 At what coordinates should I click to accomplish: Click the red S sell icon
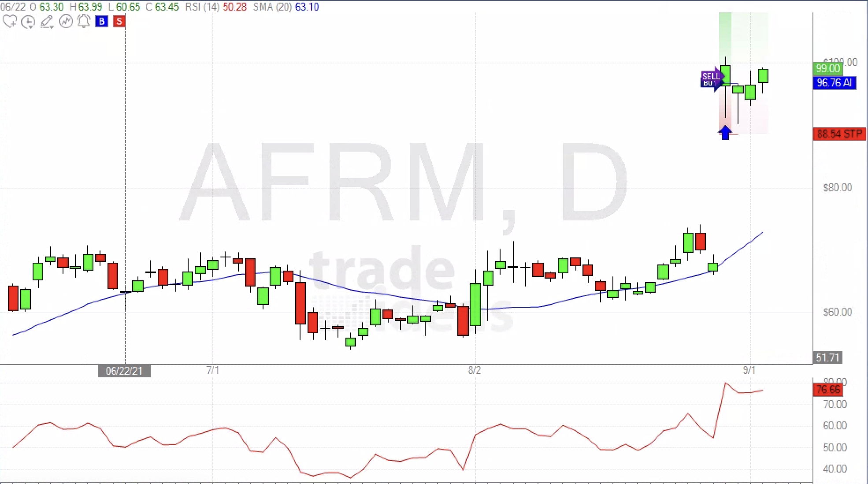(119, 21)
